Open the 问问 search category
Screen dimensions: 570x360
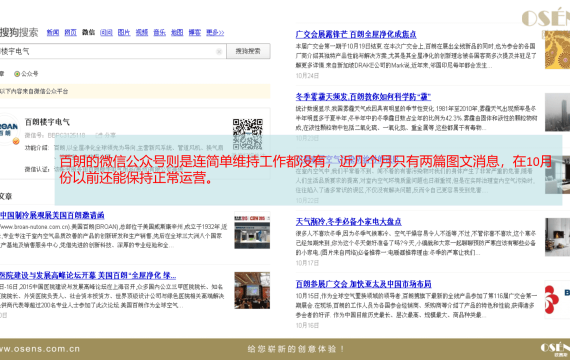[x=106, y=33]
